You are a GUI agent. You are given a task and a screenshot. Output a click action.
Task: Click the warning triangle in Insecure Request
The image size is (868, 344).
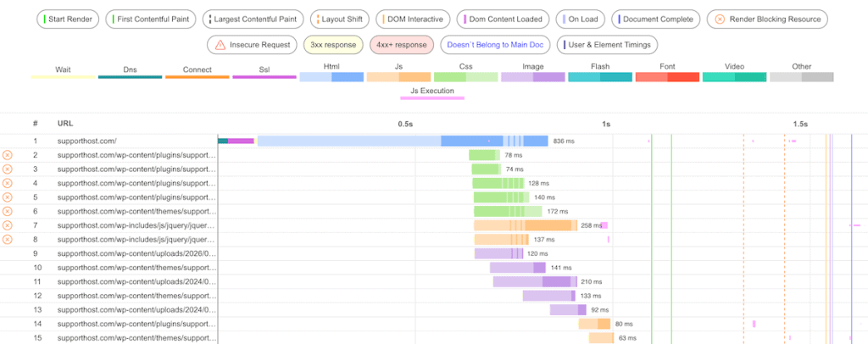click(220, 45)
